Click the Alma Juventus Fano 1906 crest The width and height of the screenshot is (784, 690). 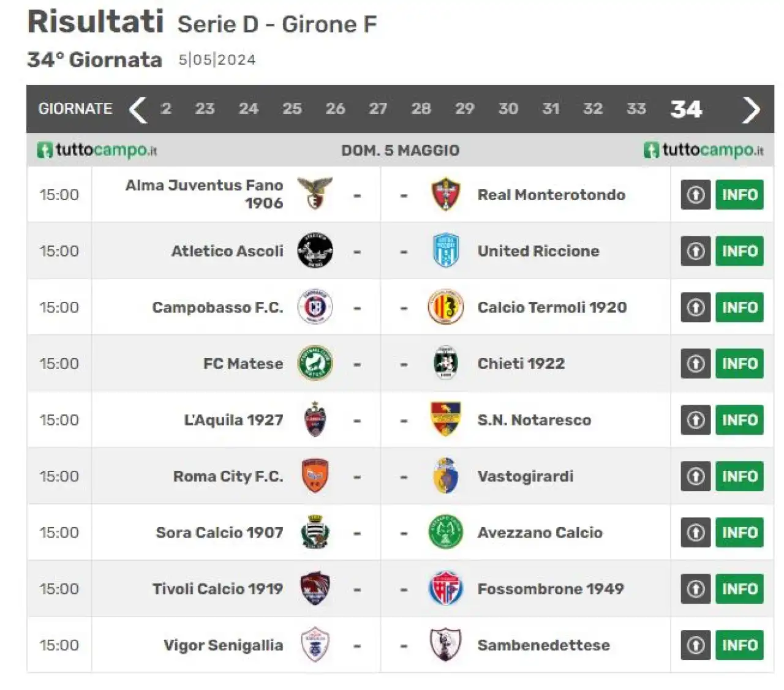pos(315,194)
